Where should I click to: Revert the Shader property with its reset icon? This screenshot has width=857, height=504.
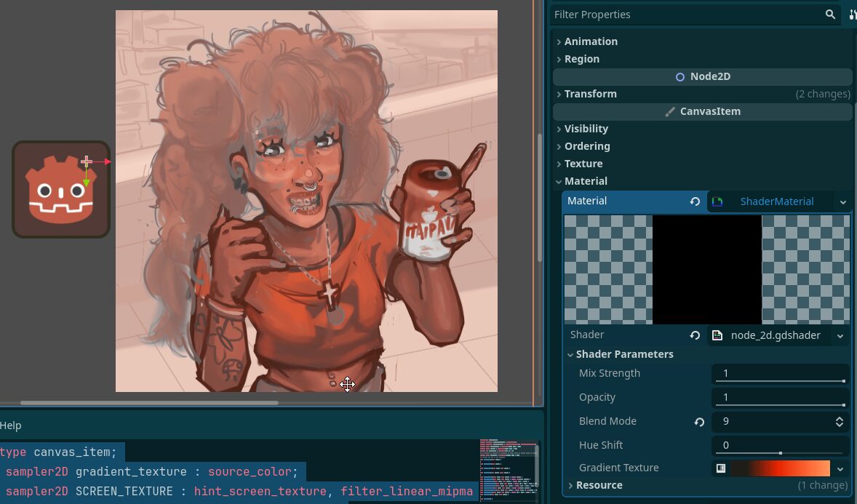695,335
